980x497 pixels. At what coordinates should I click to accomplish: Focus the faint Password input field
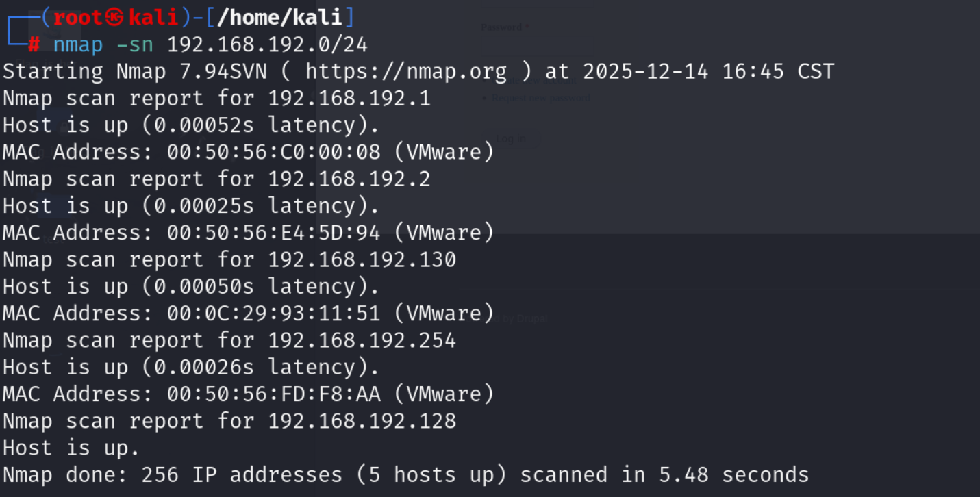click(538, 47)
